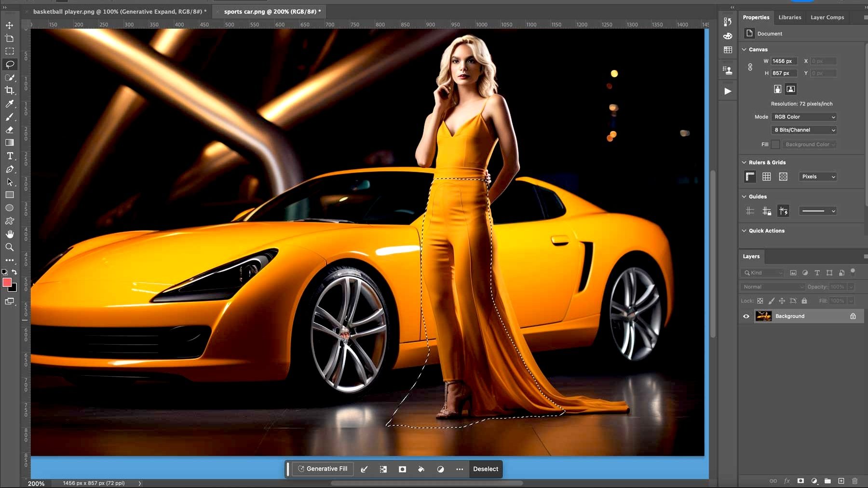Select the Type tool
Viewport: 868px width, 488px height.
(9, 155)
